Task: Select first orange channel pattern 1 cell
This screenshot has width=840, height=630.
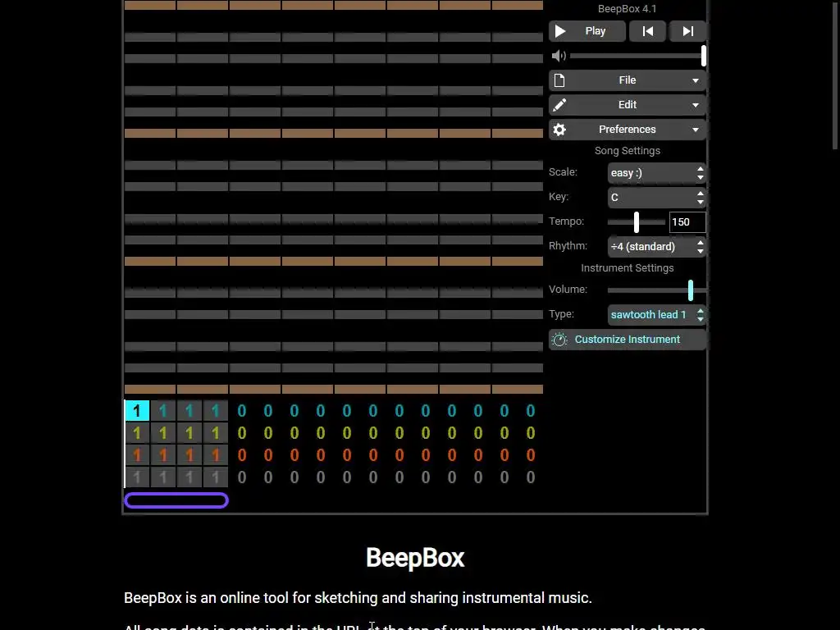Action: point(137,454)
